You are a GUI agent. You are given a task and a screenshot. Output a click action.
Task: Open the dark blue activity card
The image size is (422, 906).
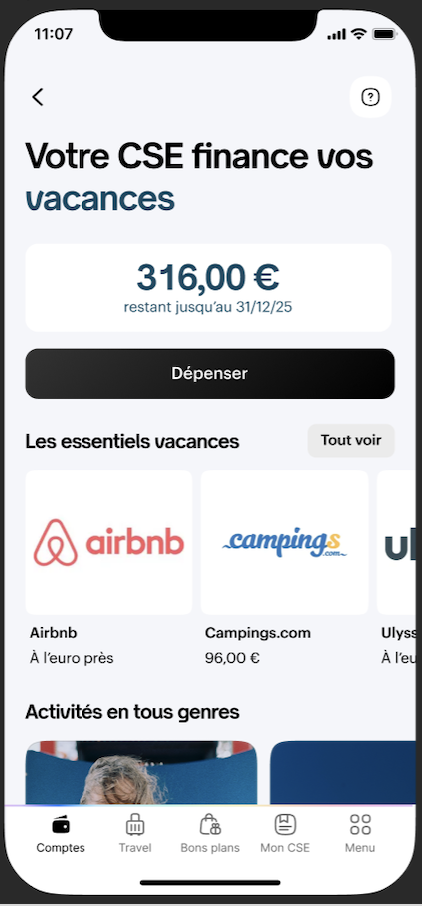coord(343,773)
